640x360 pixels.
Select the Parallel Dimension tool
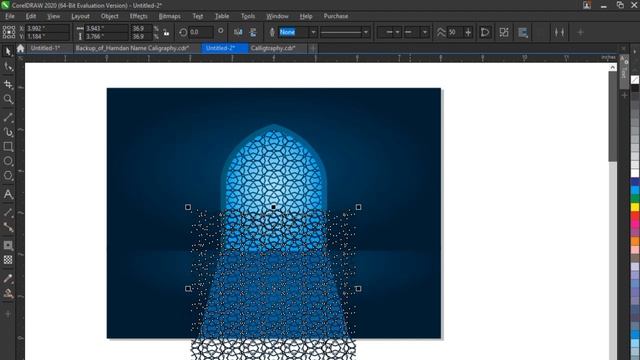tap(8, 212)
